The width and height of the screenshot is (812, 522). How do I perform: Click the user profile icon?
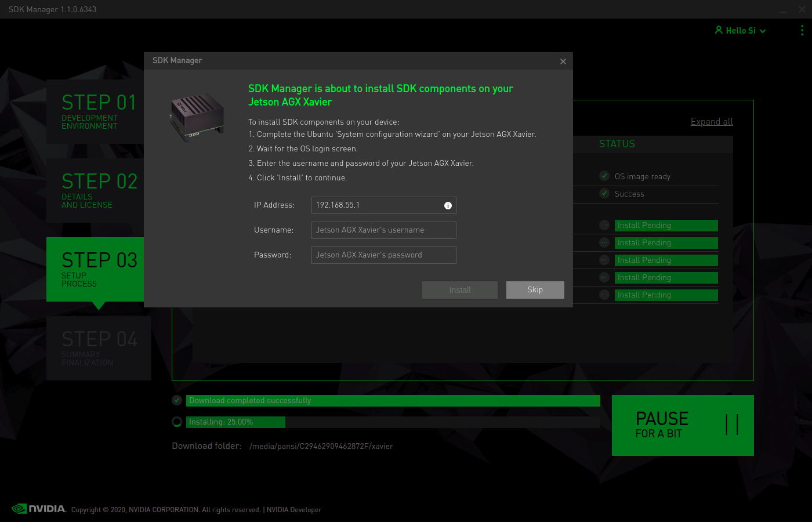tap(719, 30)
